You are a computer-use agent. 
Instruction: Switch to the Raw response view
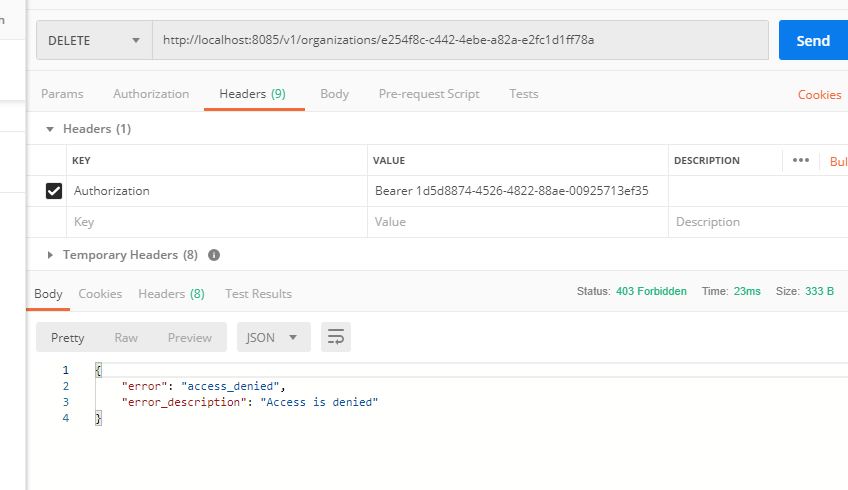pyautogui.click(x=126, y=337)
